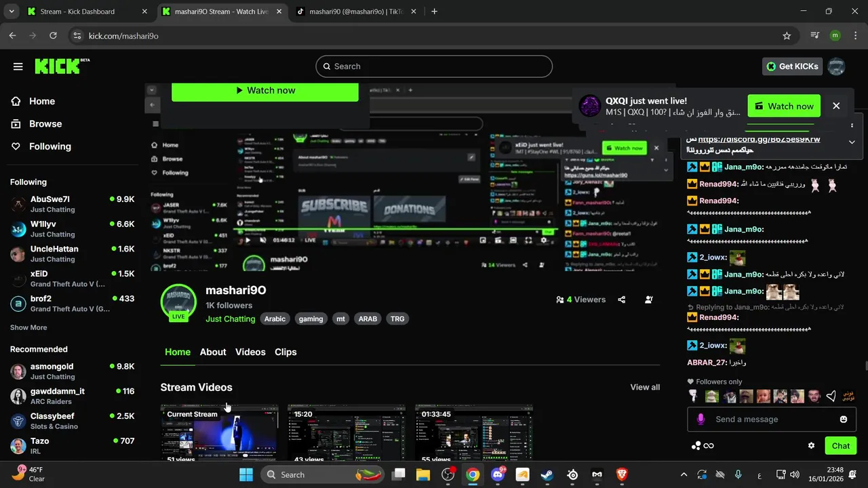Open the Current Stream video thumbnail

point(219,434)
